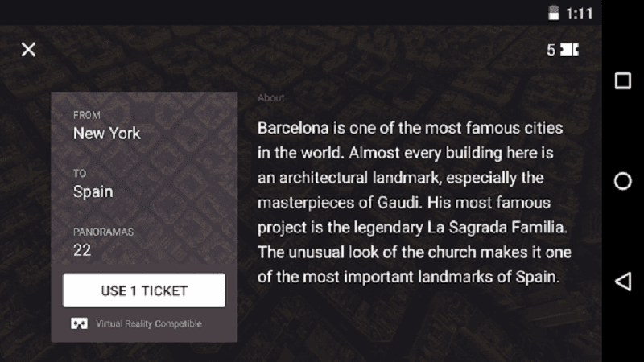Tap the VR cardboard headset icon
Viewport: 644px width, 362px height.
(80, 323)
